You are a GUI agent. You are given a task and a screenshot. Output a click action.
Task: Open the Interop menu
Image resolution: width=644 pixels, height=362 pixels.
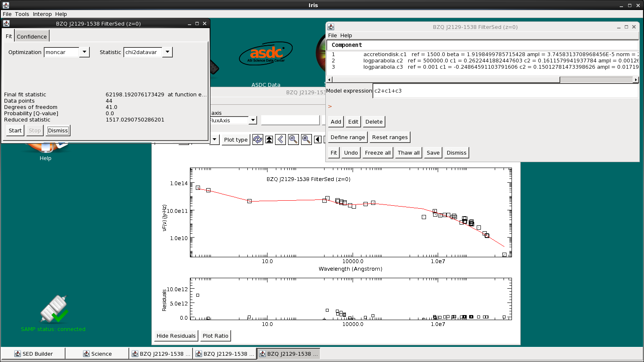[x=42, y=14]
